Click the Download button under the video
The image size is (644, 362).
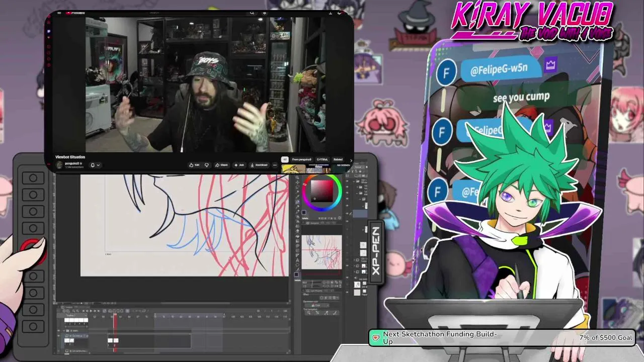click(259, 165)
